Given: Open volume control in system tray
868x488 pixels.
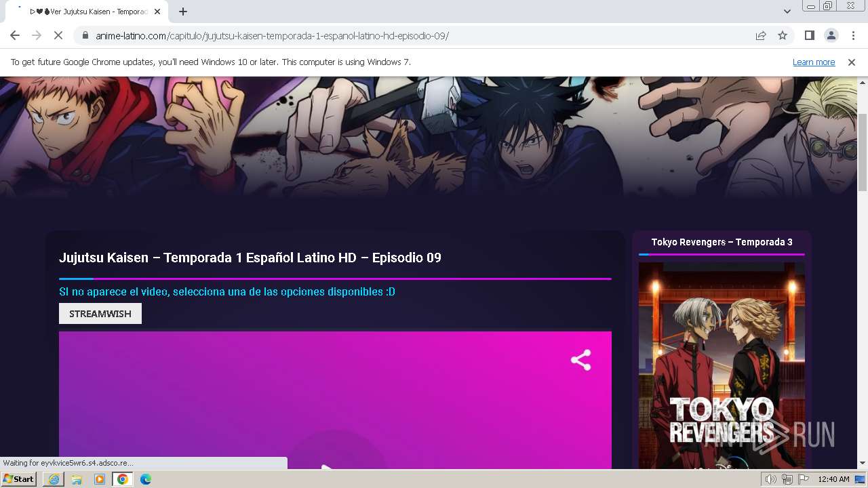Looking at the screenshot, I should [770, 479].
